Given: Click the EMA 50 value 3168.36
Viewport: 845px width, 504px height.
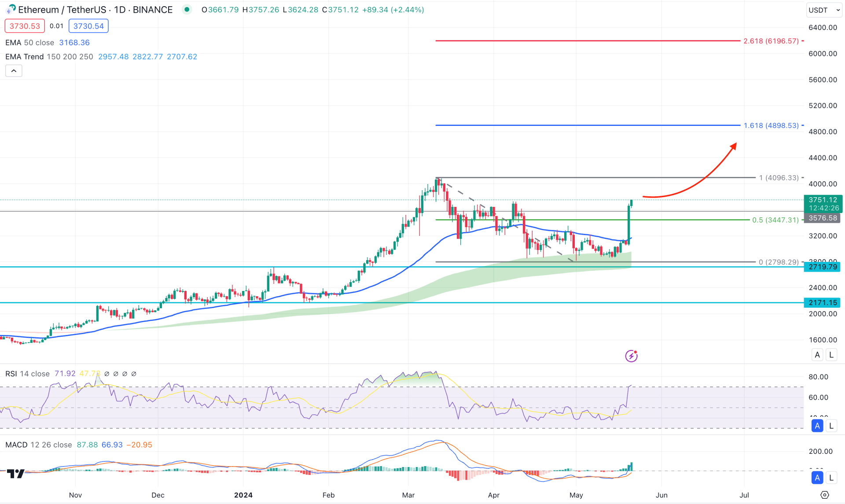Looking at the screenshot, I should point(74,43).
